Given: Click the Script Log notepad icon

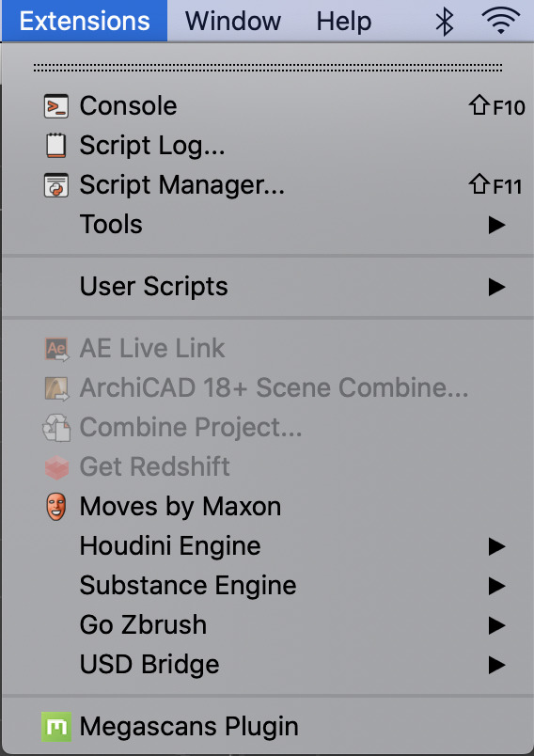Looking at the screenshot, I should click(56, 146).
